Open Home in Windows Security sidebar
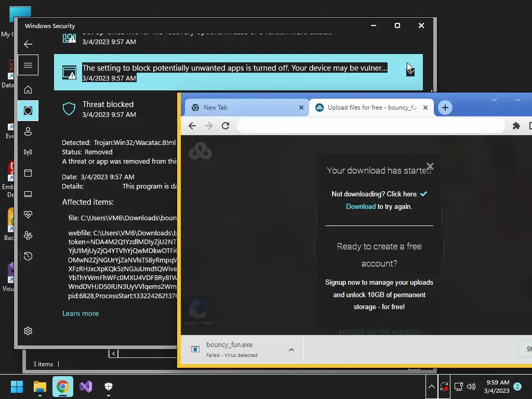532x399 pixels. click(28, 89)
